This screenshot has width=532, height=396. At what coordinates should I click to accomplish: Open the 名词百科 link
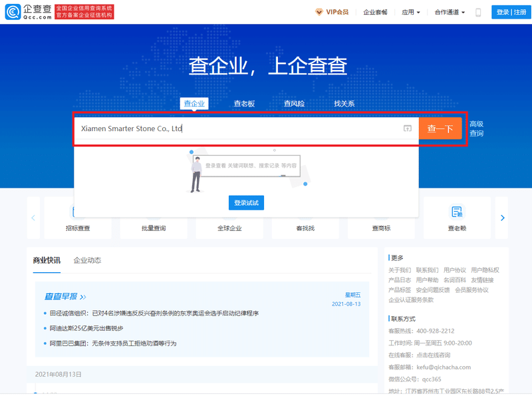455,280
